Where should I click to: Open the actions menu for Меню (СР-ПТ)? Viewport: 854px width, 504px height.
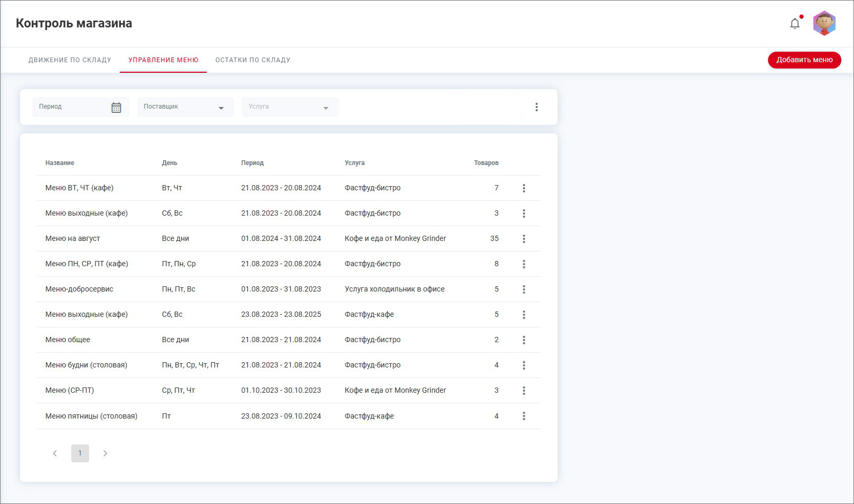tap(524, 391)
